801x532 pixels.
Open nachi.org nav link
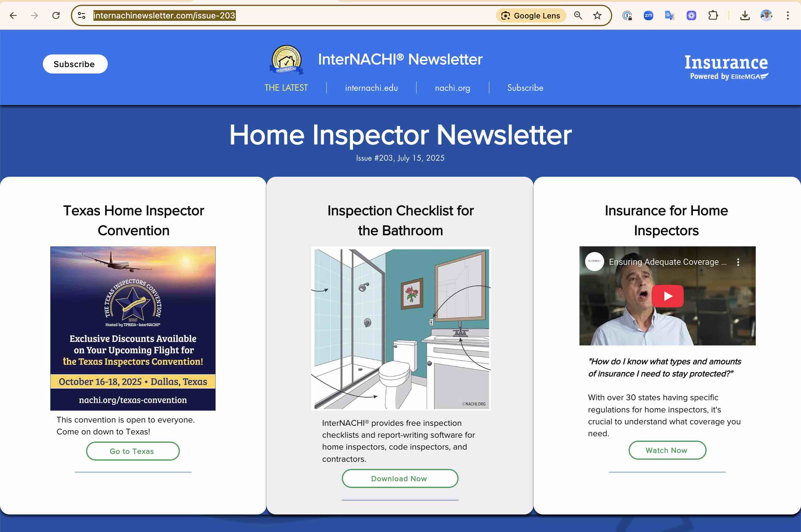tap(452, 87)
